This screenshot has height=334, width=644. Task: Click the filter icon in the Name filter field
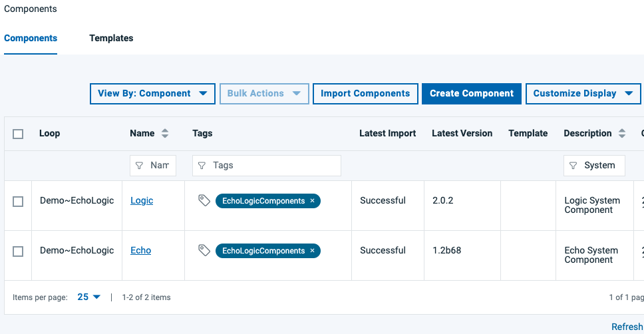tap(139, 166)
